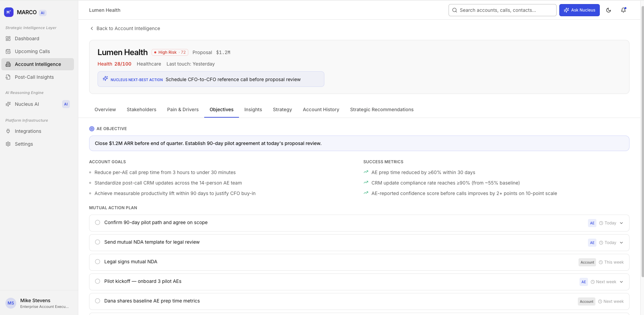The height and width of the screenshot is (315, 644).
Task: Click the AE Objective target icon
Action: [92, 129]
